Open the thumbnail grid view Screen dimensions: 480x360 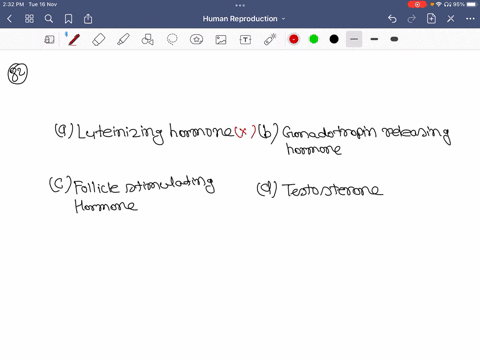click(x=29, y=19)
